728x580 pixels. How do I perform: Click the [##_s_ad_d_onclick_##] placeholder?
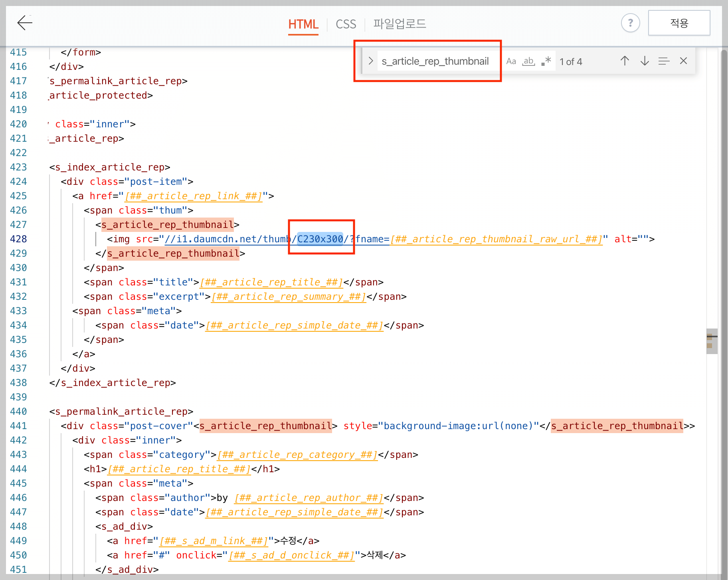click(x=291, y=555)
